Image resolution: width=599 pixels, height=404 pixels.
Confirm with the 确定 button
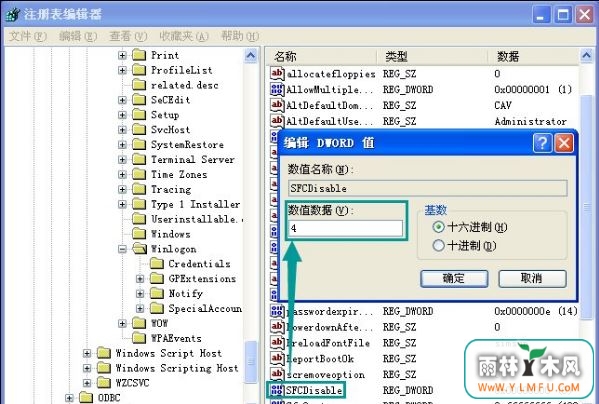click(x=454, y=278)
